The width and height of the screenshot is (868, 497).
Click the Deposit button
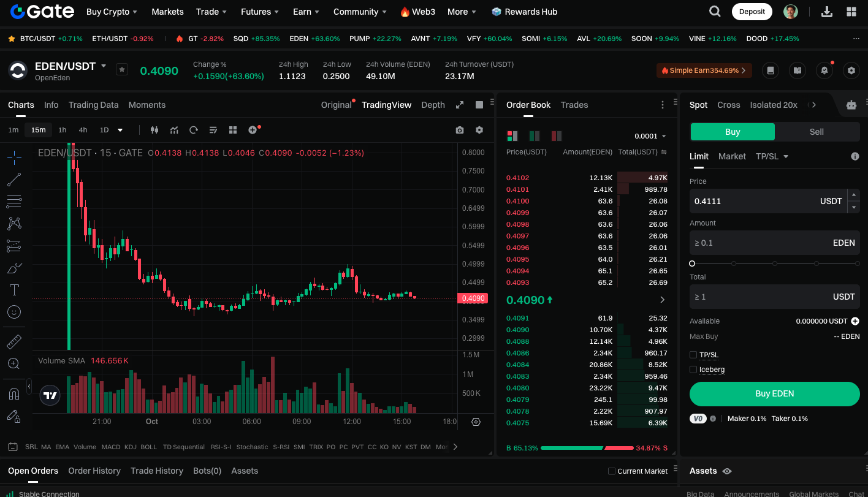[x=752, y=12]
